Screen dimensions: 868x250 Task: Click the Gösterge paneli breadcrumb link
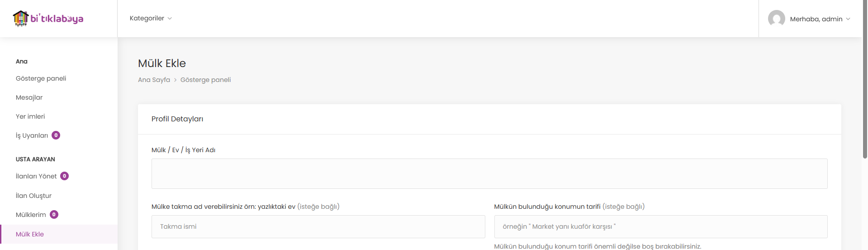(x=206, y=80)
